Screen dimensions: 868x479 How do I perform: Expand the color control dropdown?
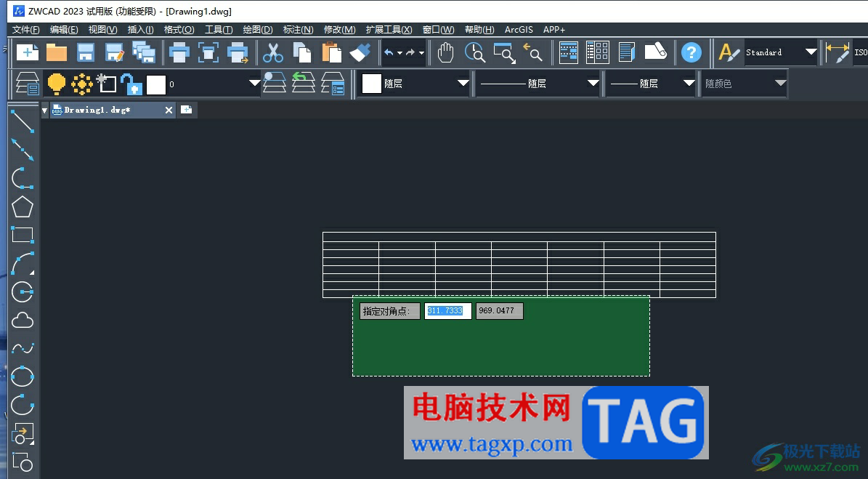pos(463,83)
